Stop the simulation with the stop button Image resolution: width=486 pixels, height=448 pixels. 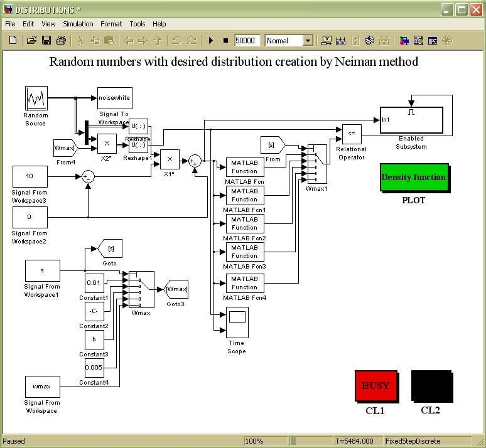click(x=225, y=41)
